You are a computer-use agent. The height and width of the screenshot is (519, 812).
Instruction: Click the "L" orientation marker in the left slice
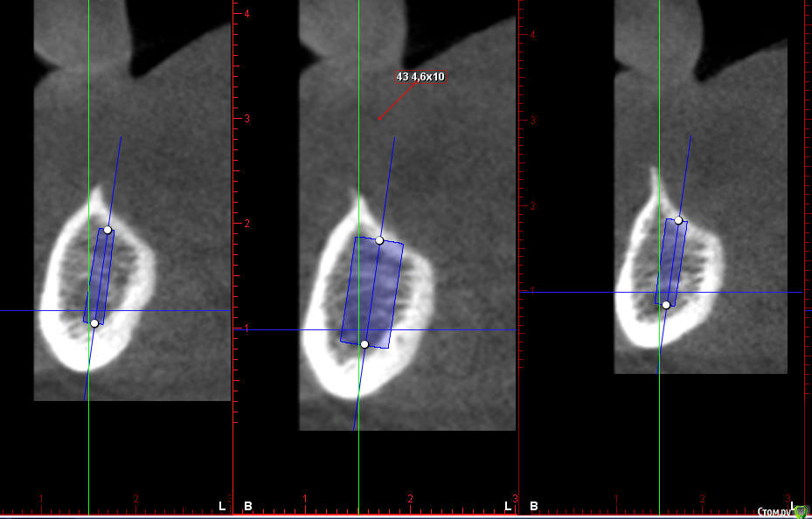point(222,506)
